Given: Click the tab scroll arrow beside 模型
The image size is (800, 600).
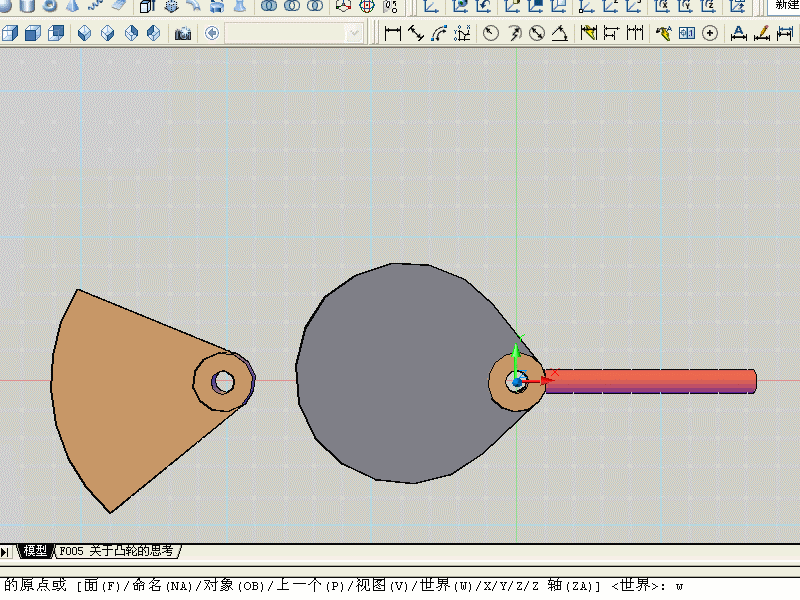Looking at the screenshot, I should [x=5, y=552].
